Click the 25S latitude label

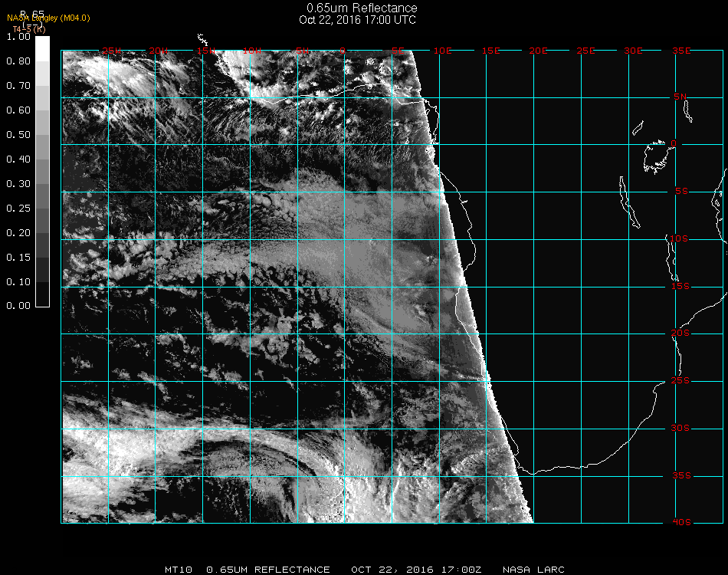(x=680, y=381)
